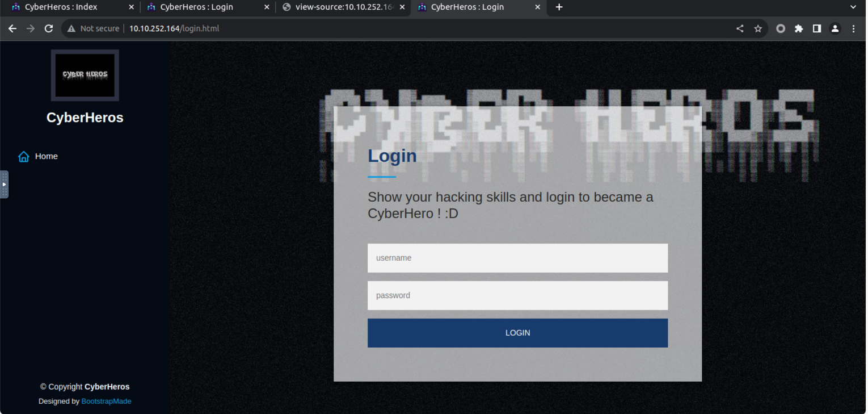The image size is (868, 414).
Task: Click the 'Show your hacking skills' text
Action: click(x=511, y=205)
